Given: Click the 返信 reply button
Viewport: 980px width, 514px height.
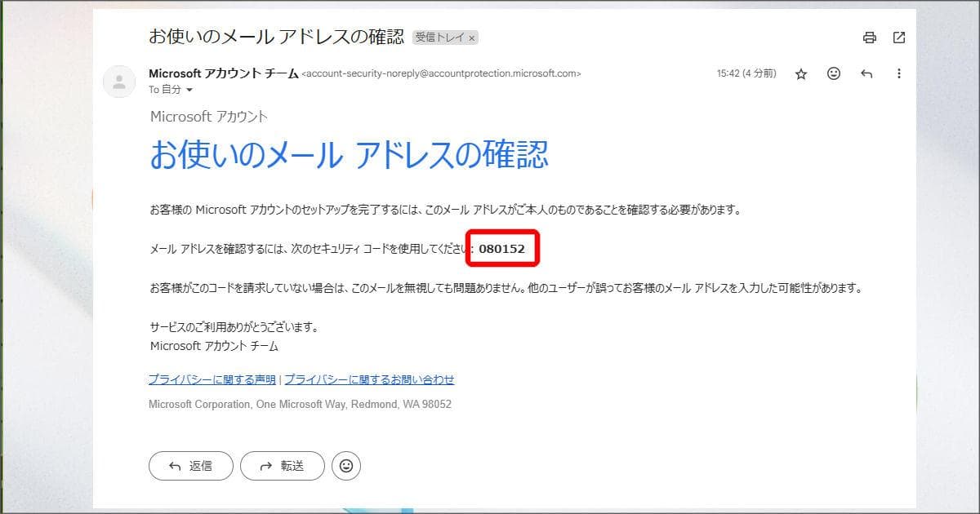Looking at the screenshot, I should point(191,466).
